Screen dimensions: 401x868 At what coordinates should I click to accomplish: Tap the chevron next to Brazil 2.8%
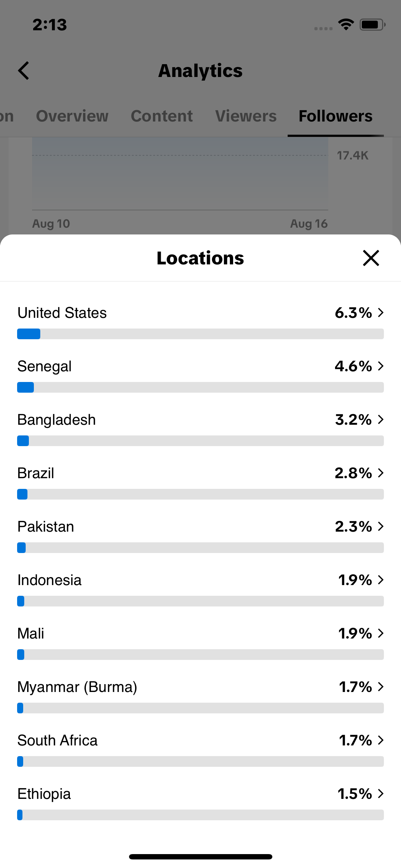pos(381,473)
